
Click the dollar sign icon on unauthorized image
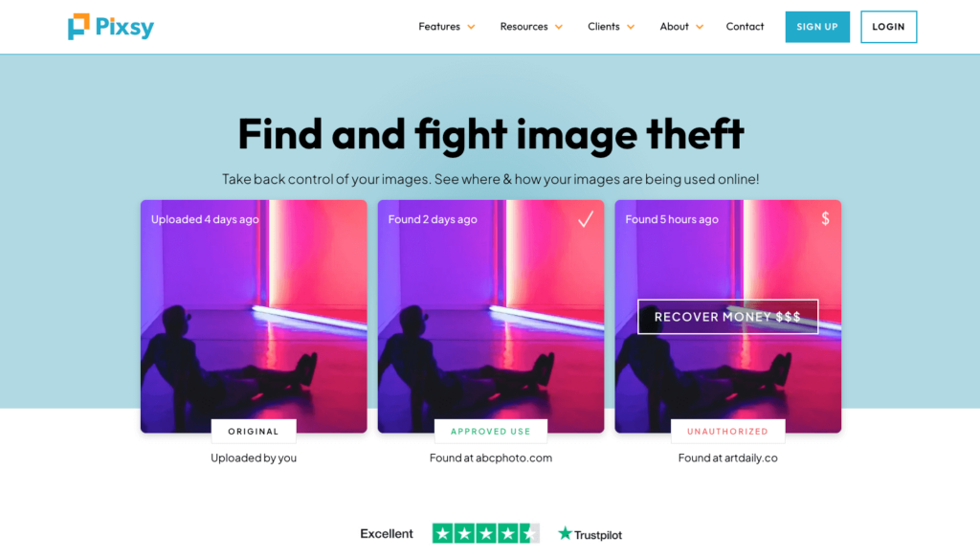pyautogui.click(x=825, y=218)
